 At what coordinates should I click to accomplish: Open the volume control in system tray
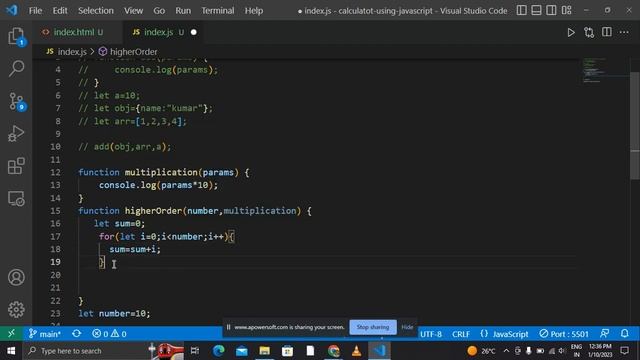point(562,351)
